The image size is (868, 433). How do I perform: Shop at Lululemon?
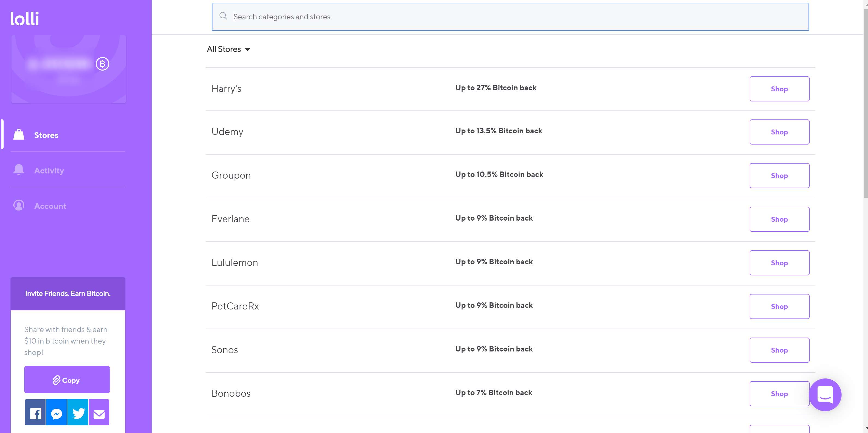(779, 263)
